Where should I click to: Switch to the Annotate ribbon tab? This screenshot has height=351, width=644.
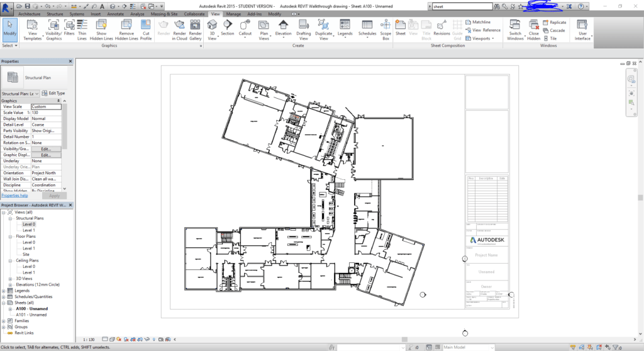pos(116,14)
